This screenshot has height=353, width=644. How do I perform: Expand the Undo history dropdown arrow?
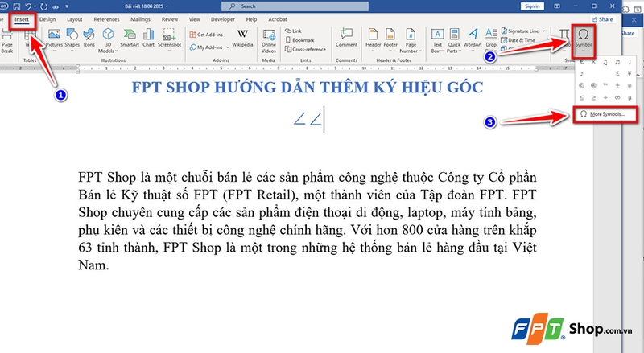click(35, 6)
